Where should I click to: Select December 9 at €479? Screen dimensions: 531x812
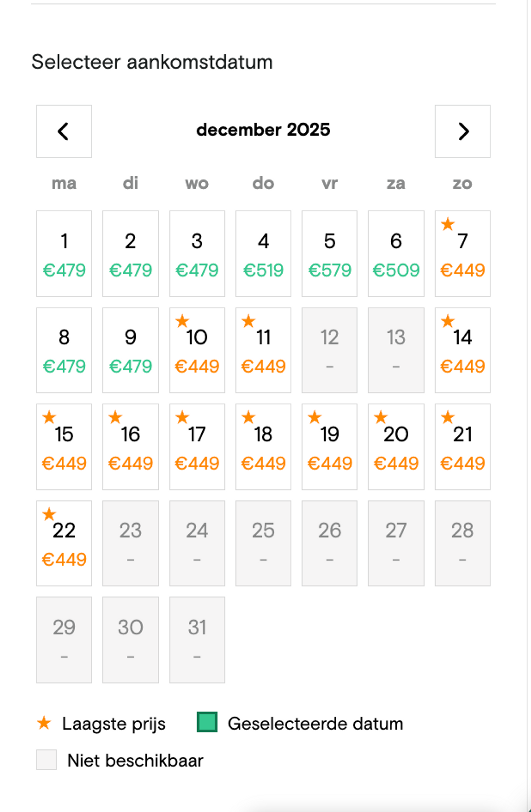click(x=130, y=350)
